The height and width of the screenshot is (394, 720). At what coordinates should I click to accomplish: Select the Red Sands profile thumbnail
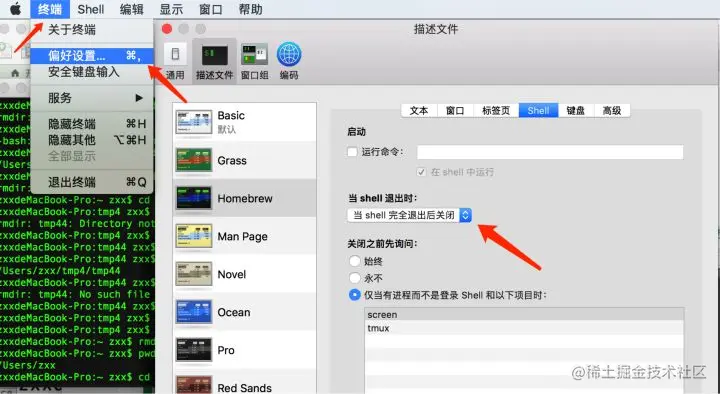point(194,385)
